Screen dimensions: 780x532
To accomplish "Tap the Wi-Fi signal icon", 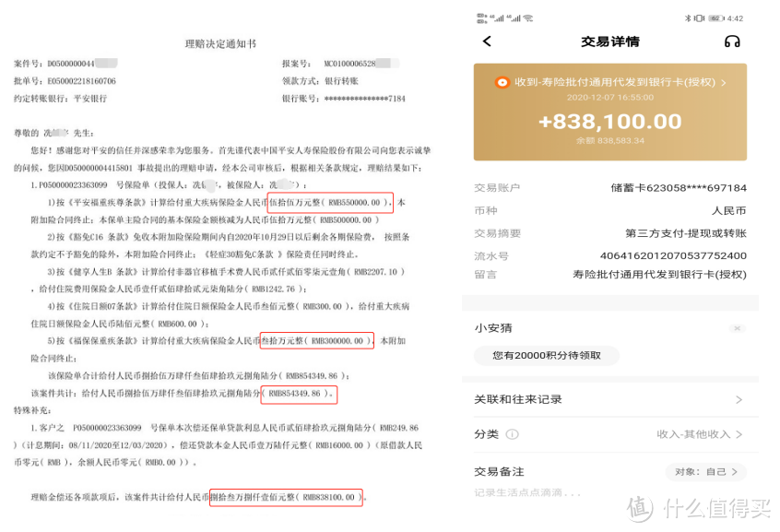I will 527,18.
